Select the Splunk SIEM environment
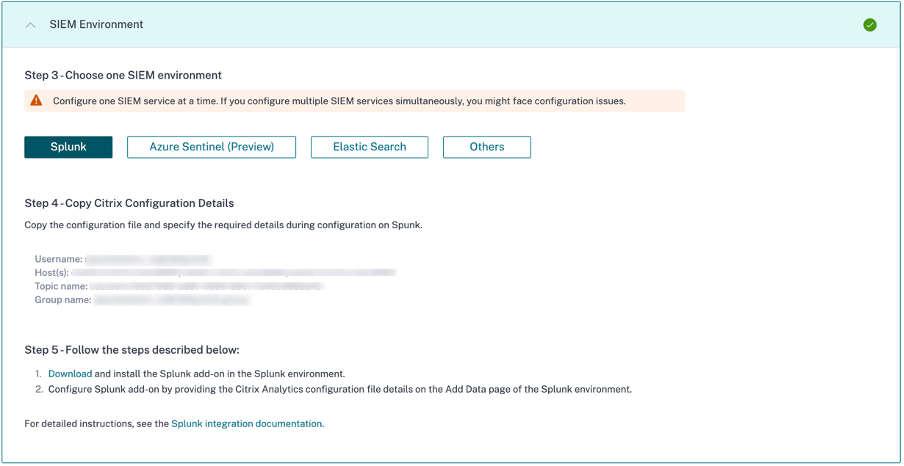Image resolution: width=904 pixels, height=466 pixels. [68, 146]
